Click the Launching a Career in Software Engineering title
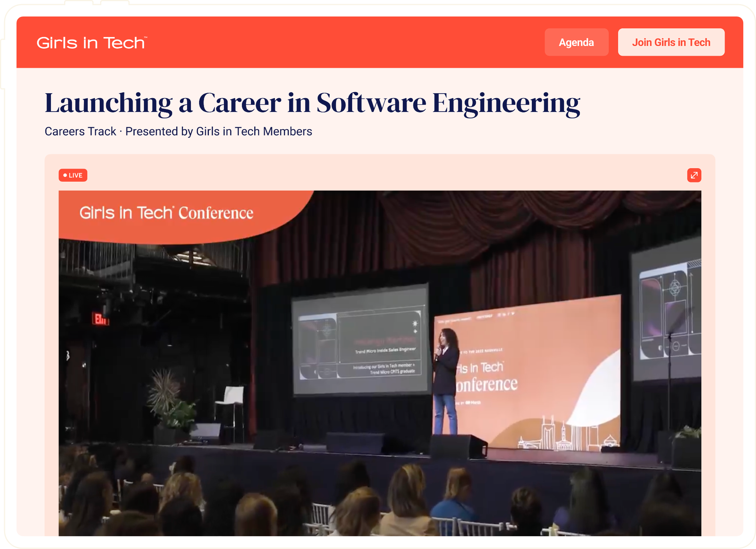The image size is (756, 549). (x=312, y=103)
